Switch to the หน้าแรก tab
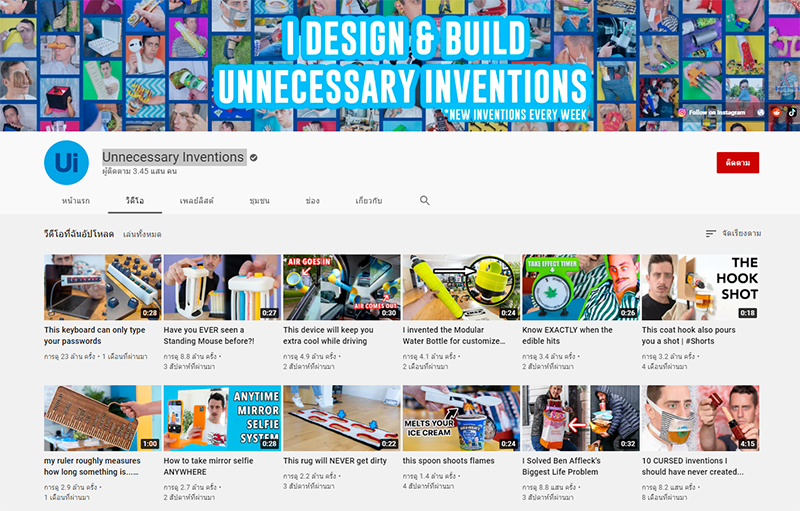This screenshot has width=800, height=511. click(76, 201)
